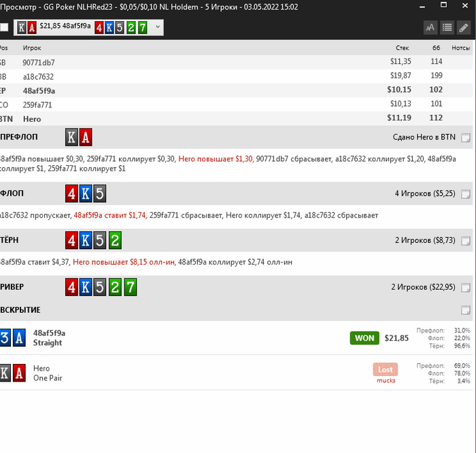Screen dimensions: 476x453
Task: Click the red 4 card in the header selector
Action: point(99,28)
